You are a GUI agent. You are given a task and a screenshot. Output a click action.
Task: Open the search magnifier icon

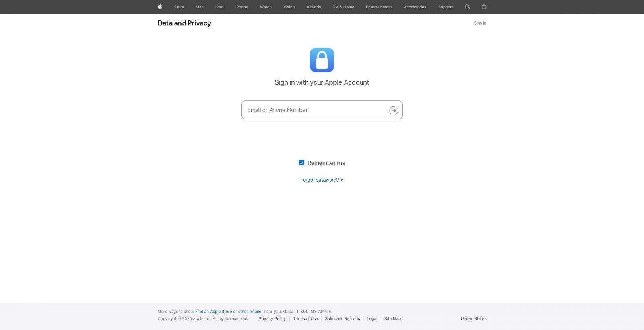pos(467,7)
